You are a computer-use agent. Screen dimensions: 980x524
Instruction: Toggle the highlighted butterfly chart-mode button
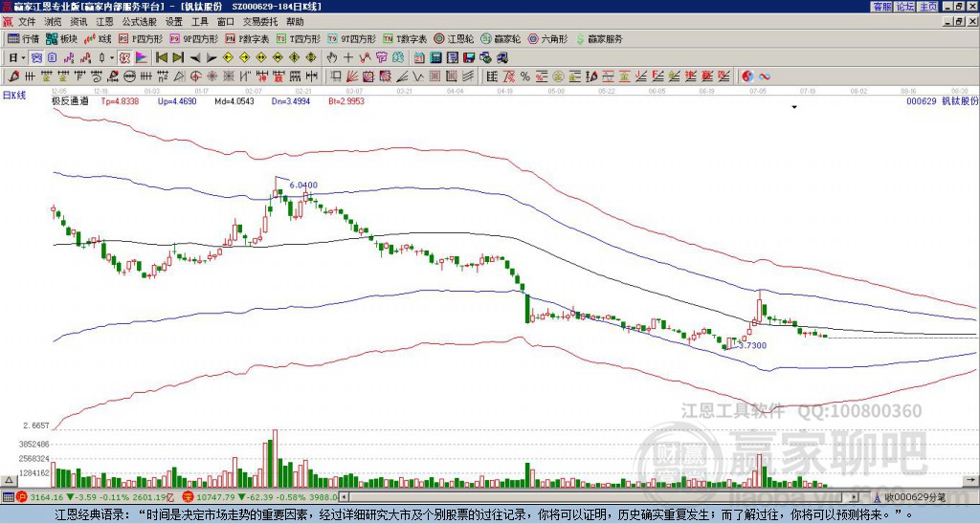(x=35, y=58)
